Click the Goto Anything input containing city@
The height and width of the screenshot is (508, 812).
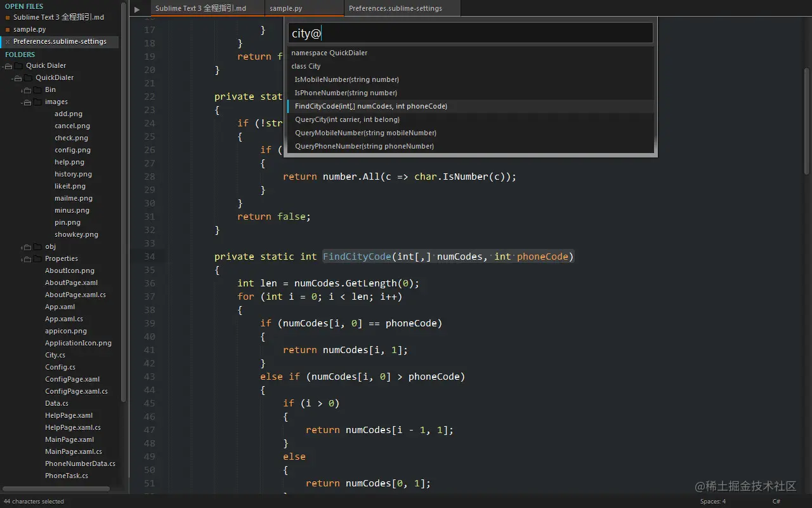click(x=471, y=33)
